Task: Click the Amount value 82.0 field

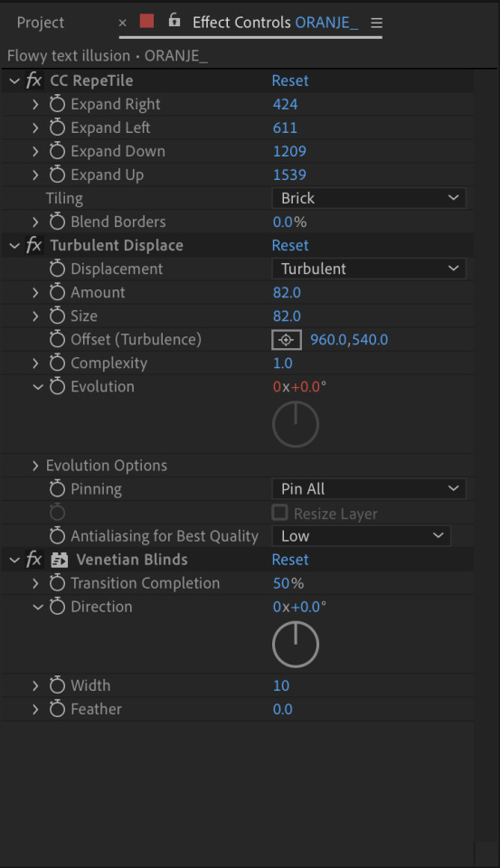Action: (287, 292)
